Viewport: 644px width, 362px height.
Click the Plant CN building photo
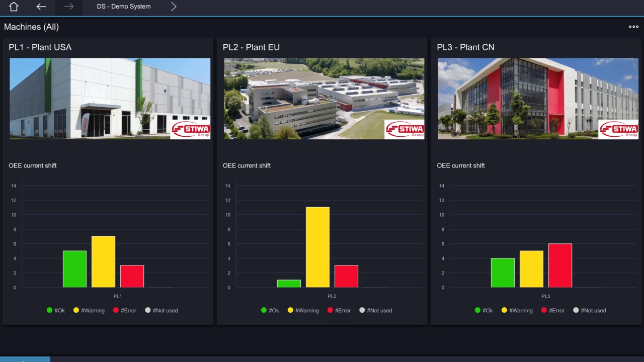click(538, 99)
